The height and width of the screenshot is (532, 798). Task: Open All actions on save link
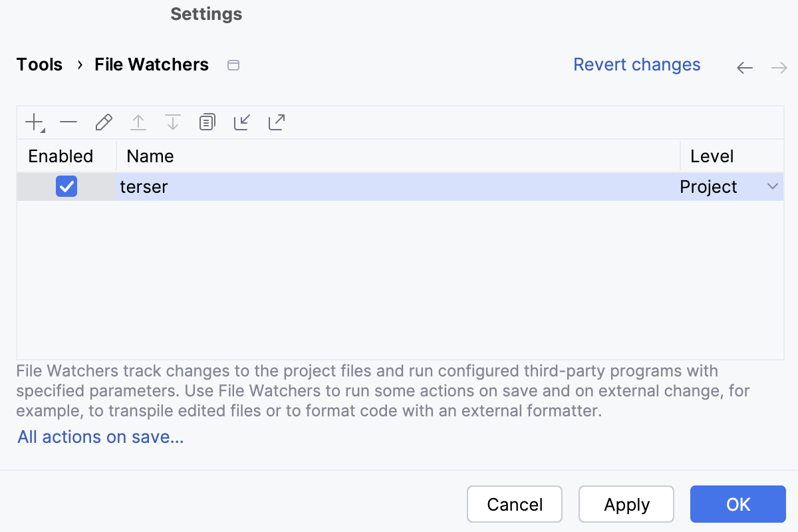point(100,437)
